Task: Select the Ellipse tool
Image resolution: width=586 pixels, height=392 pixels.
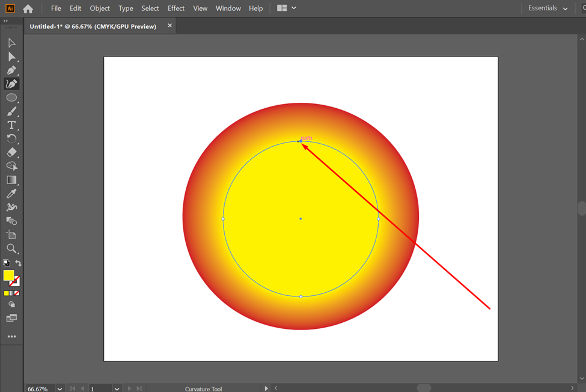Action: [11, 97]
